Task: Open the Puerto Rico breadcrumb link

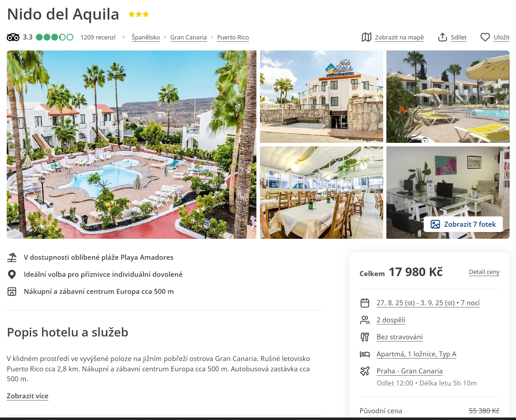Action: point(233,37)
